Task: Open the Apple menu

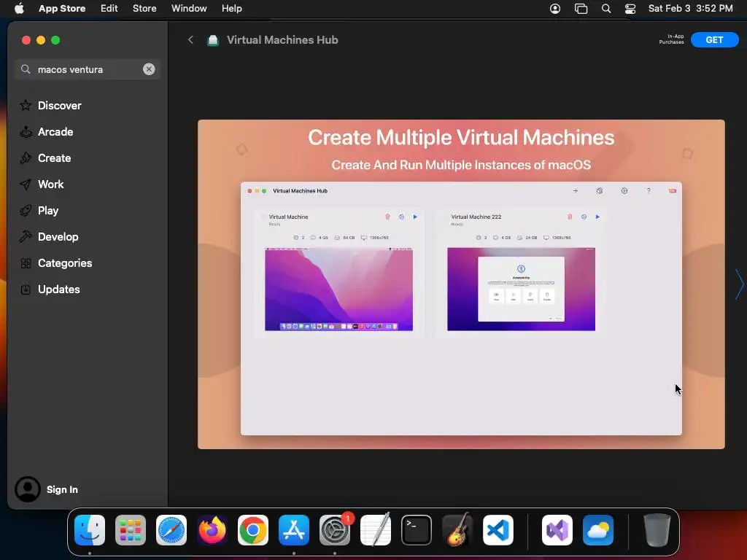Action: click(x=19, y=9)
